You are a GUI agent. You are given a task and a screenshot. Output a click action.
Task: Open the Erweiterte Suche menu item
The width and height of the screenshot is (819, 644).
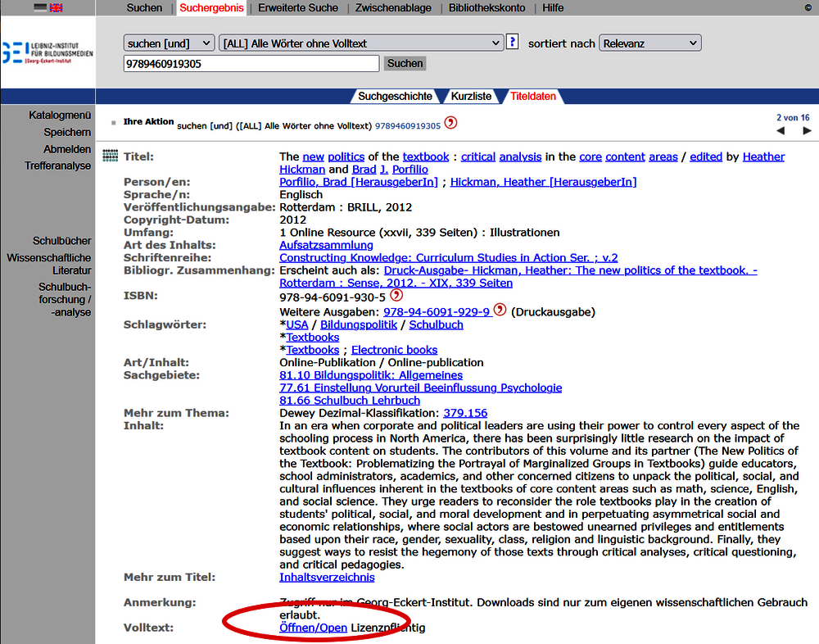[x=297, y=7]
